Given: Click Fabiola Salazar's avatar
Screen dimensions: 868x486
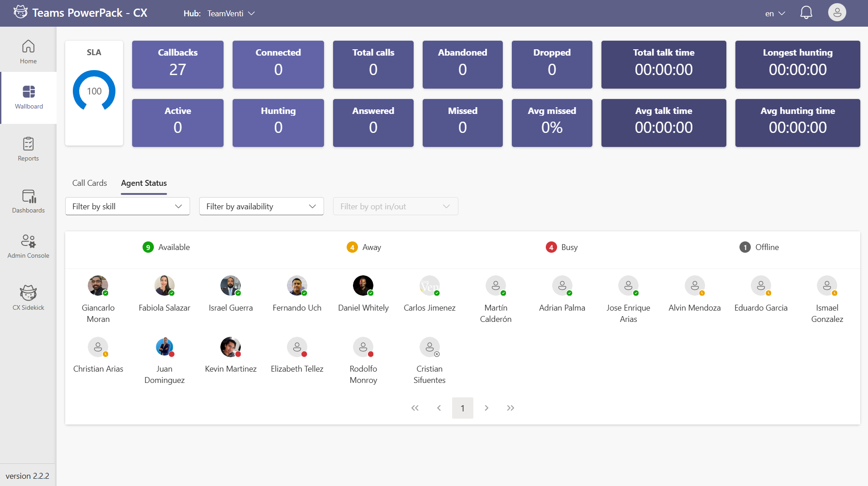Looking at the screenshot, I should coord(164,286).
